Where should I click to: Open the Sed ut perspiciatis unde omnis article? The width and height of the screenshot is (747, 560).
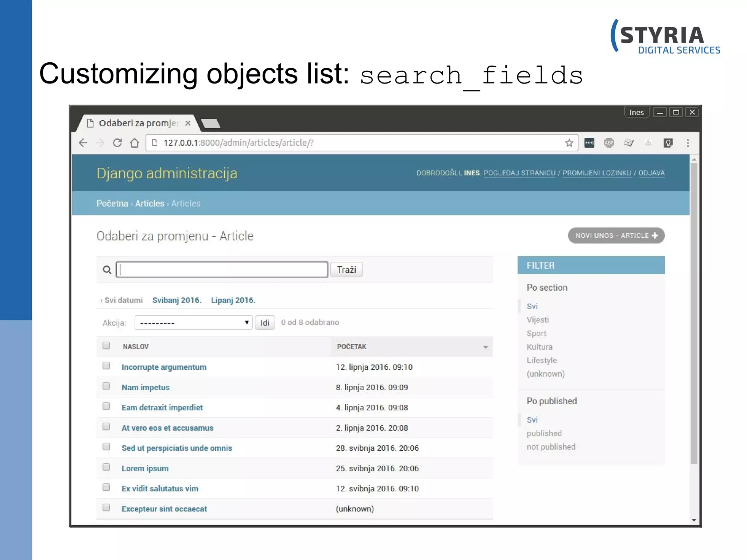177,448
